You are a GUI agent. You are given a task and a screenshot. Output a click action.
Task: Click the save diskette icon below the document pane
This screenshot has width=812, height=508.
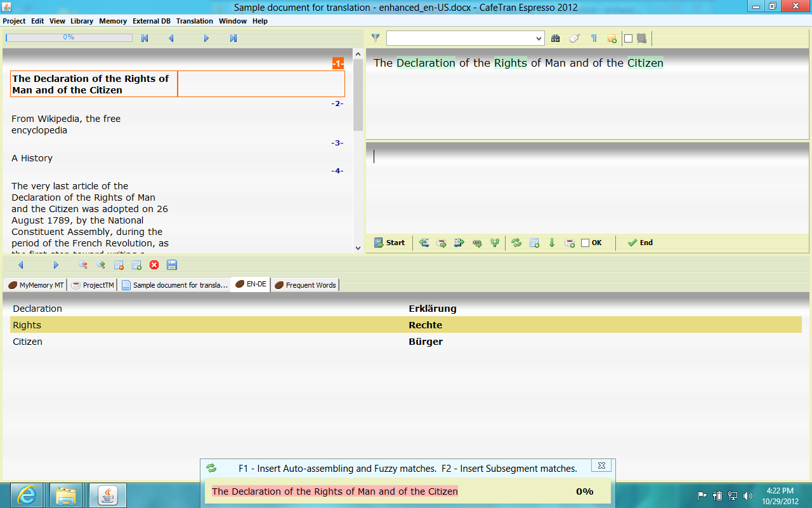pos(172,265)
